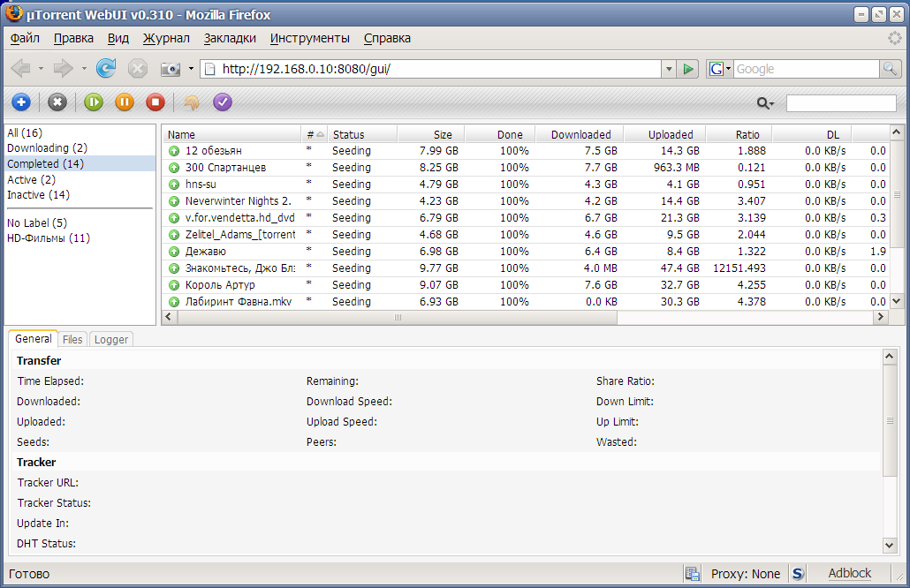Click the Adblock button in status bar
The height and width of the screenshot is (588, 910).
[x=849, y=573]
